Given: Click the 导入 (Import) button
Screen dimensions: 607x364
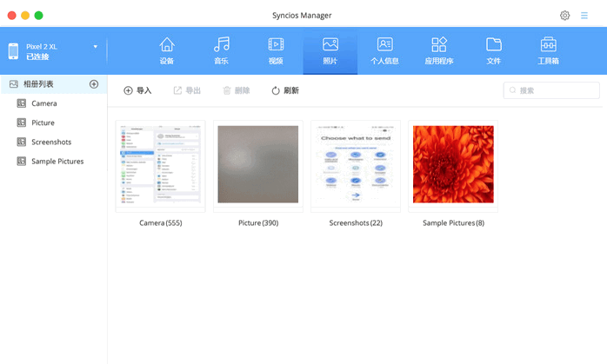Looking at the screenshot, I should (x=137, y=90).
